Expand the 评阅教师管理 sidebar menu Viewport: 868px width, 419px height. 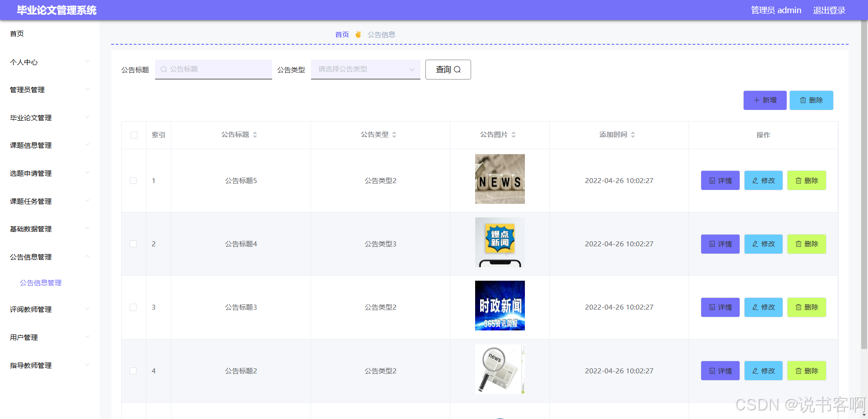(x=50, y=309)
